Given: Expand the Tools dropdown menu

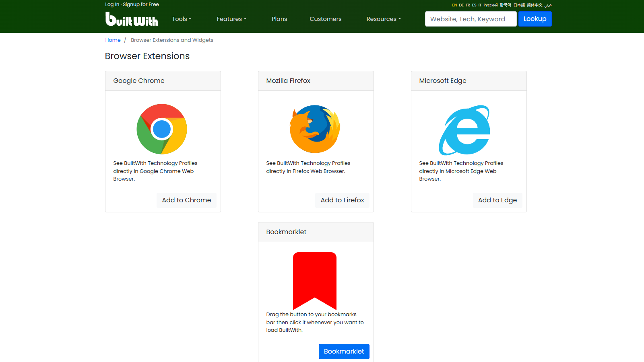Looking at the screenshot, I should click(182, 19).
